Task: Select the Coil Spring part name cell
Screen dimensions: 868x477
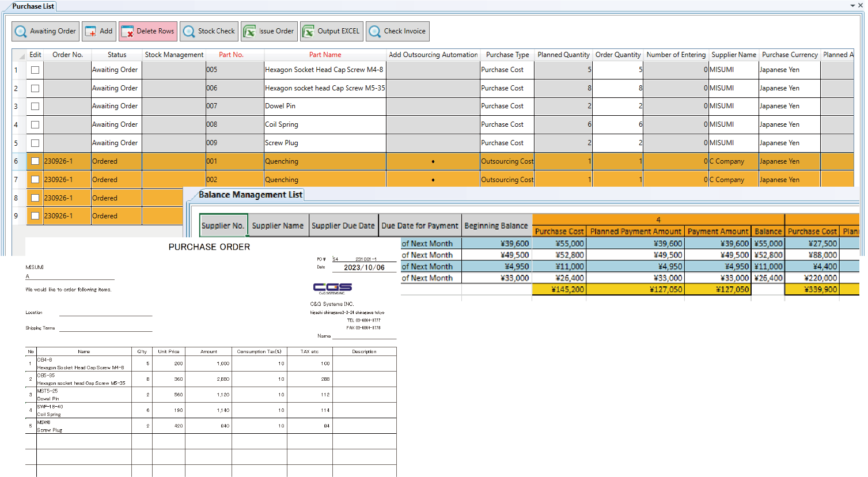Action: tap(325, 124)
